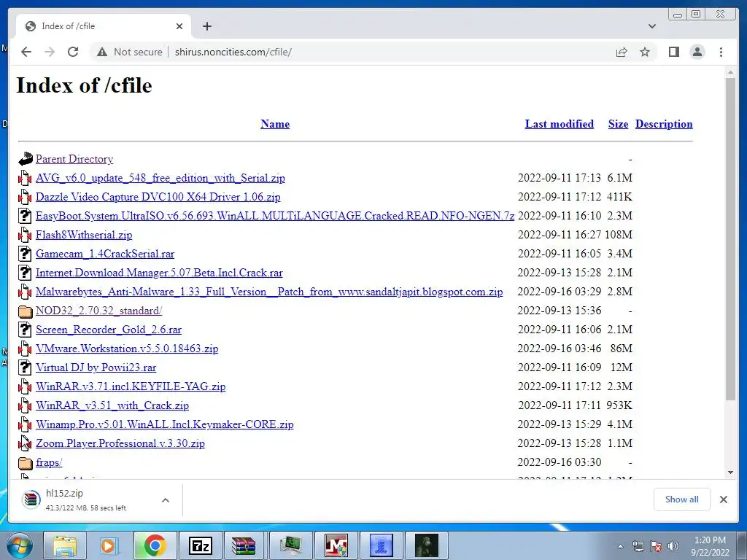
Task: Sort the listing by Name
Action: point(275,124)
